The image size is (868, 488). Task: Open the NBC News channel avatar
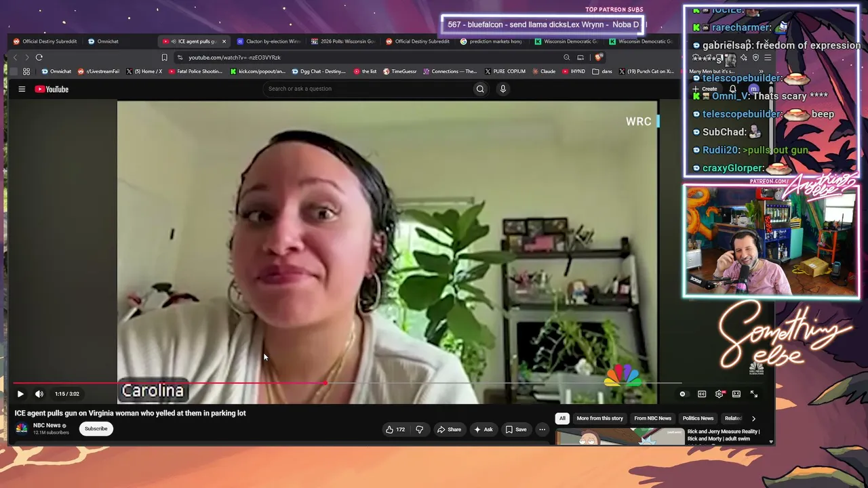(22, 428)
